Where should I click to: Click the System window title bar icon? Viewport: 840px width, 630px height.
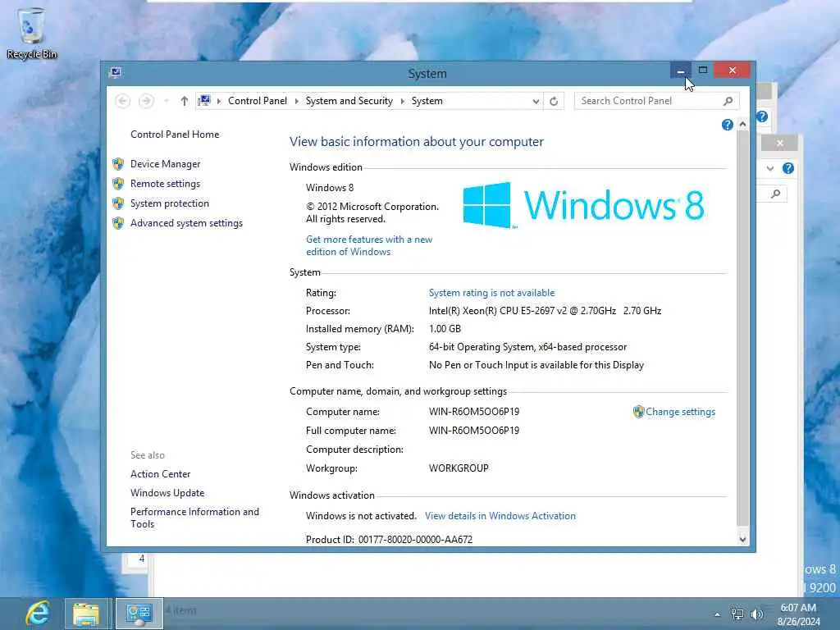point(115,72)
